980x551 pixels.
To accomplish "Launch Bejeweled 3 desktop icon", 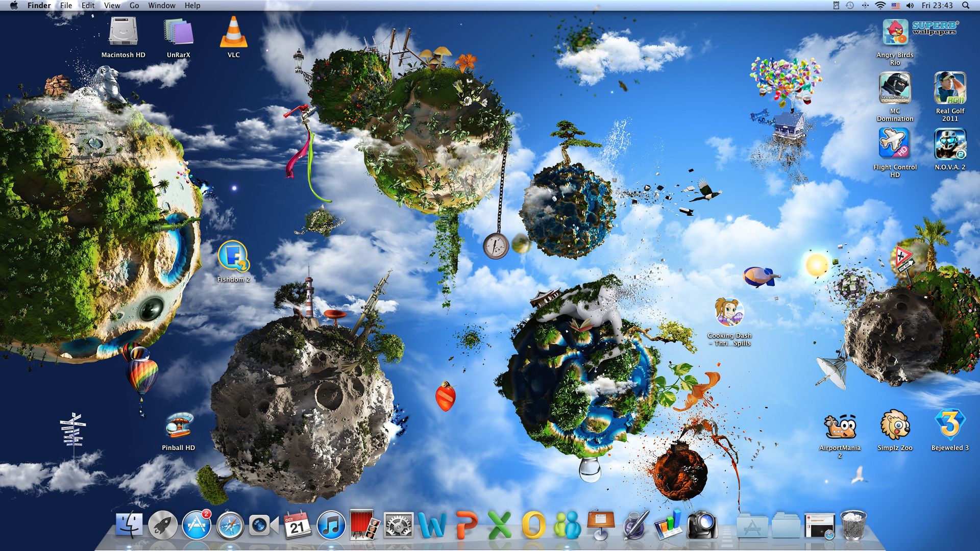I will coord(949,425).
